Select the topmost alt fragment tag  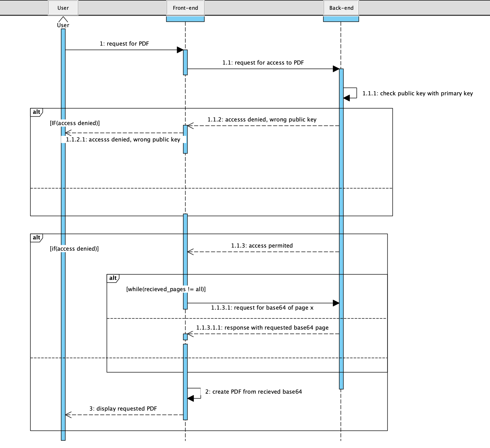[x=36, y=112]
